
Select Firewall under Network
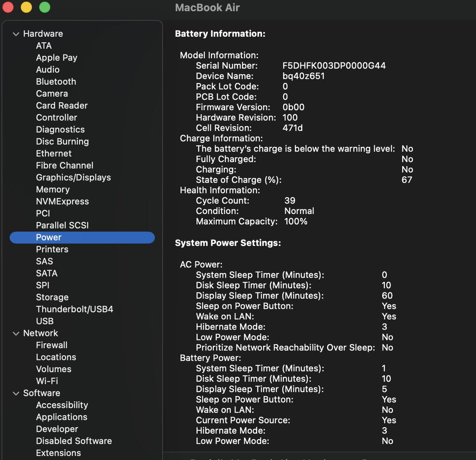(52, 345)
